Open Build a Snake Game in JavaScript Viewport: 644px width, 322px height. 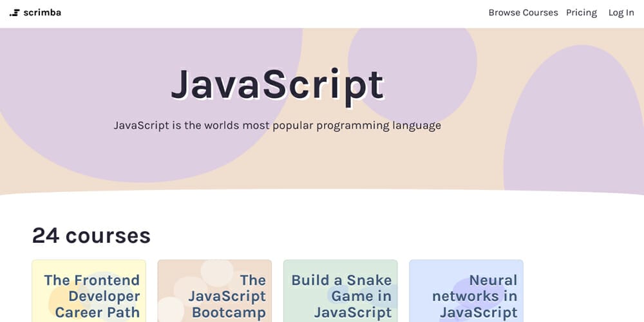(341, 291)
